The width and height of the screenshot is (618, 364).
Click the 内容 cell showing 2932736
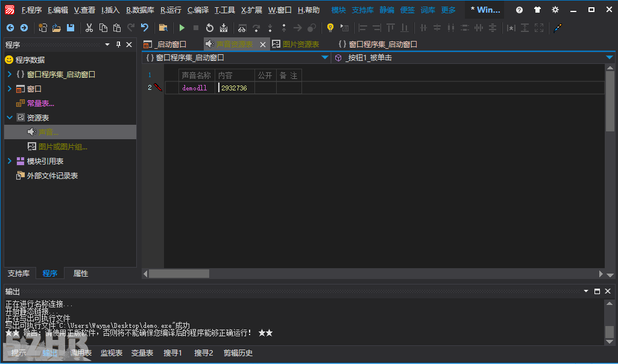coord(235,88)
